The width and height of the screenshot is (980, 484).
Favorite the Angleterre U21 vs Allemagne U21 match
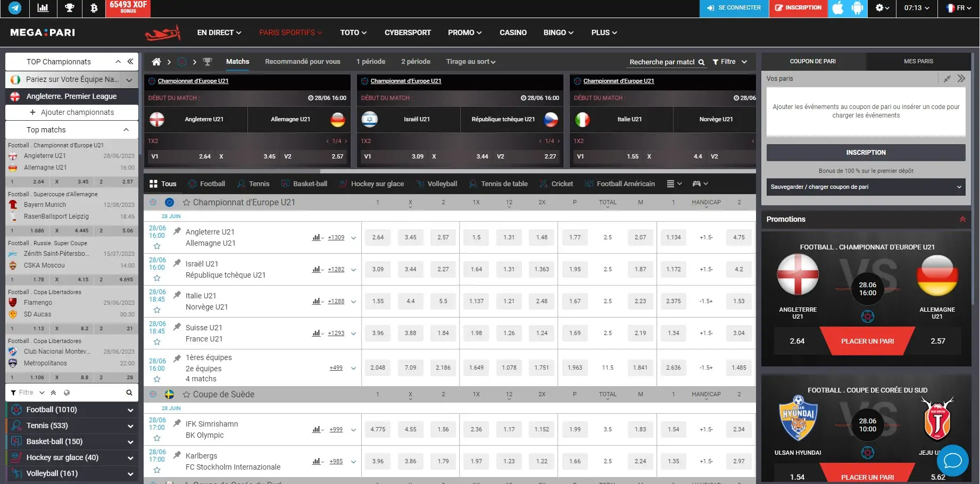157,246
